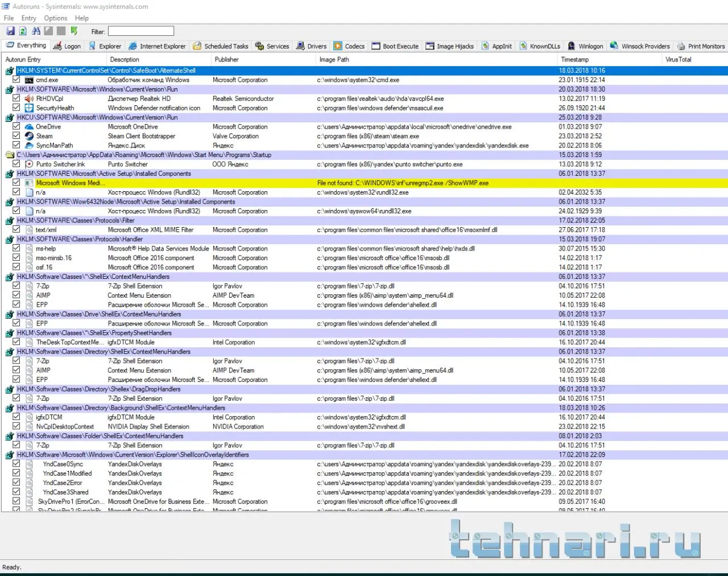Click the Refresh toolbar icon
This screenshot has width=728, height=576.
click(23, 31)
